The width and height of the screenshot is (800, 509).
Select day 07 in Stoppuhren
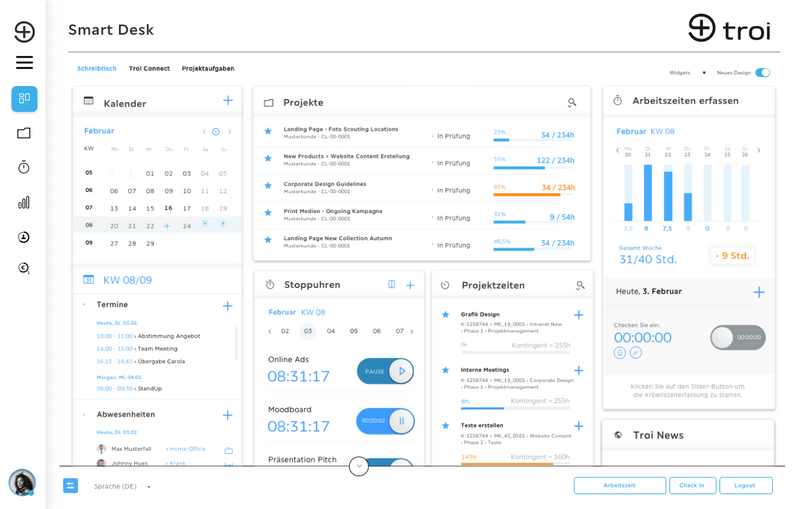click(399, 331)
